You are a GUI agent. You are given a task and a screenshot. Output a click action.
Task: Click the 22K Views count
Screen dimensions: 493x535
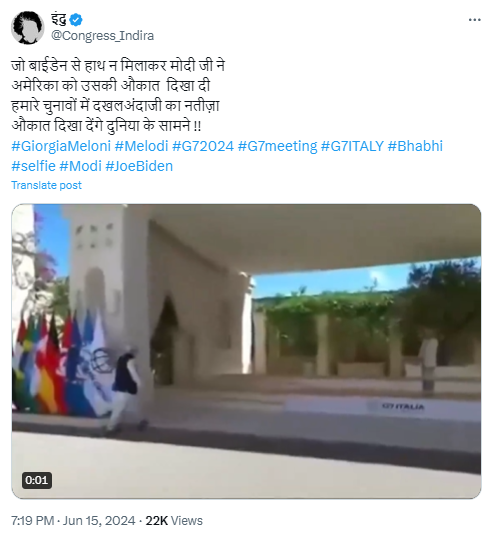point(174,521)
